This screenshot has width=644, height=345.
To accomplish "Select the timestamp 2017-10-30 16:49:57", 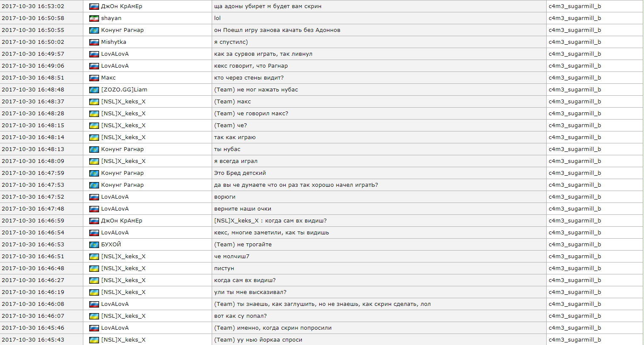I will tap(33, 54).
